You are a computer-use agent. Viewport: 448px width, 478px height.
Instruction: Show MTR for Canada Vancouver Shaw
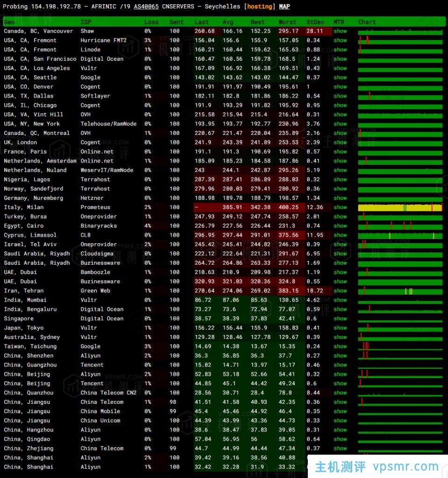[340, 31]
